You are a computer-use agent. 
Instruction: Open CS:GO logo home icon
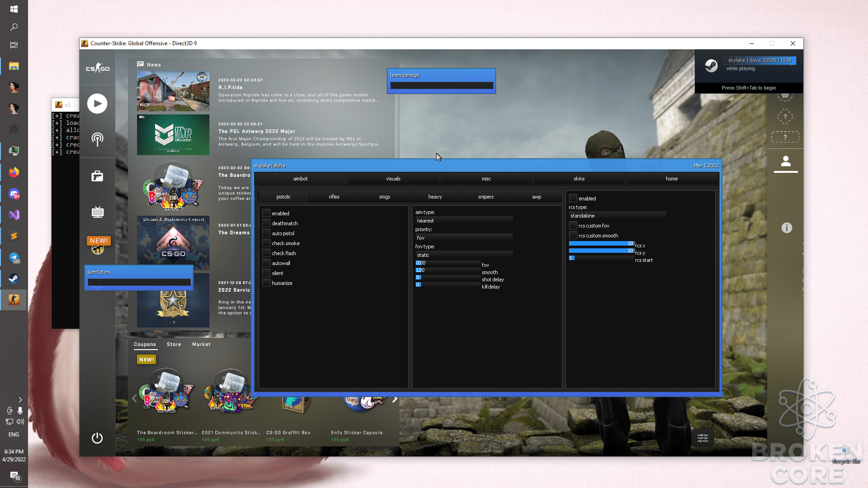pyautogui.click(x=98, y=68)
